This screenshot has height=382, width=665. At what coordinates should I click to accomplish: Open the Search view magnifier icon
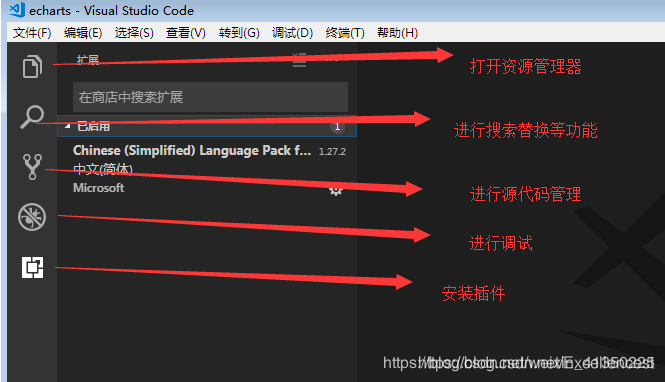[32, 117]
